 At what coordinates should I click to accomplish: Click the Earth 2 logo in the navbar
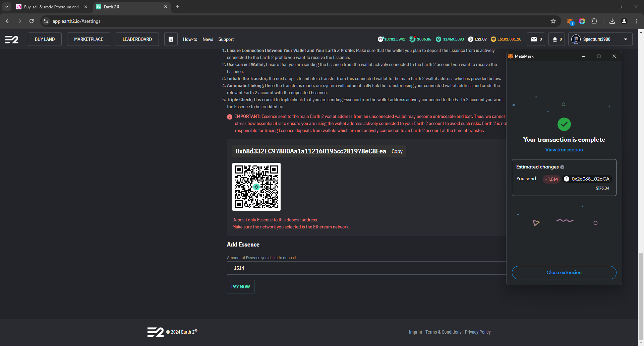coord(12,40)
